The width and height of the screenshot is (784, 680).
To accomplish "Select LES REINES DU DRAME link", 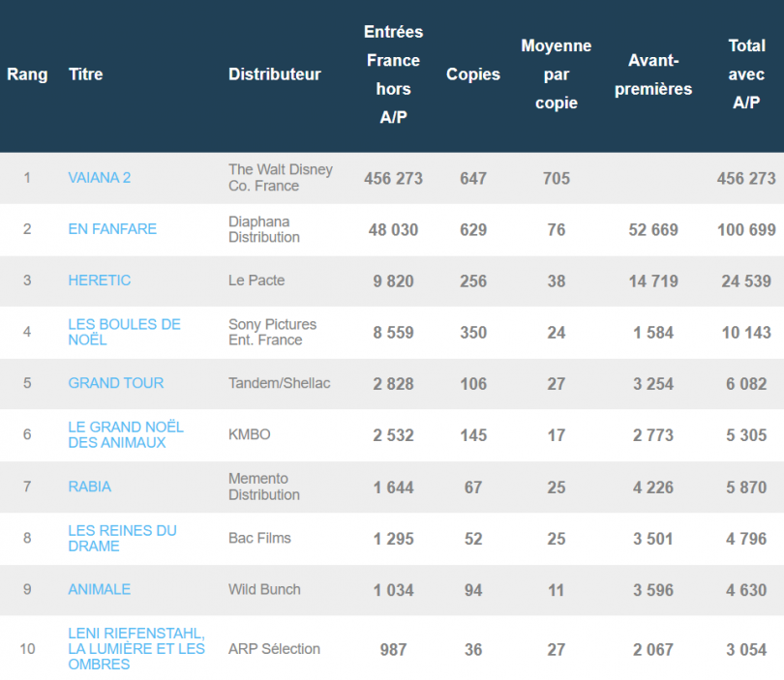I will pyautogui.click(x=122, y=538).
